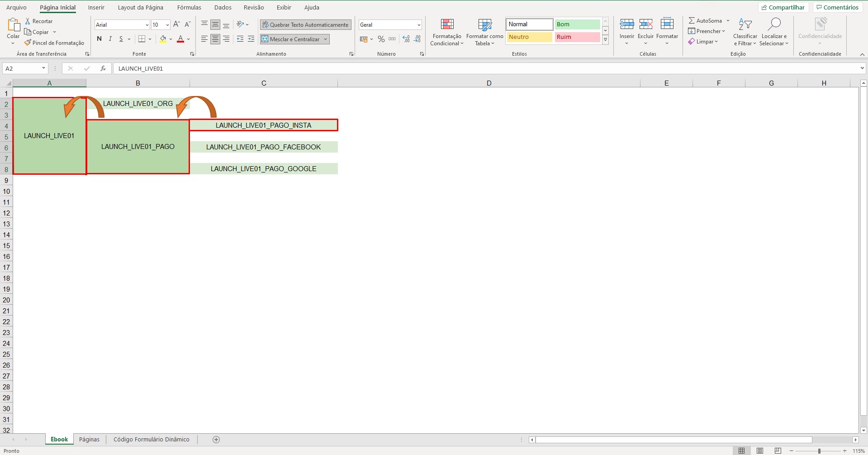This screenshot has height=455, width=868.
Task: Open Localizar e Selecionar
Action: pos(774,32)
